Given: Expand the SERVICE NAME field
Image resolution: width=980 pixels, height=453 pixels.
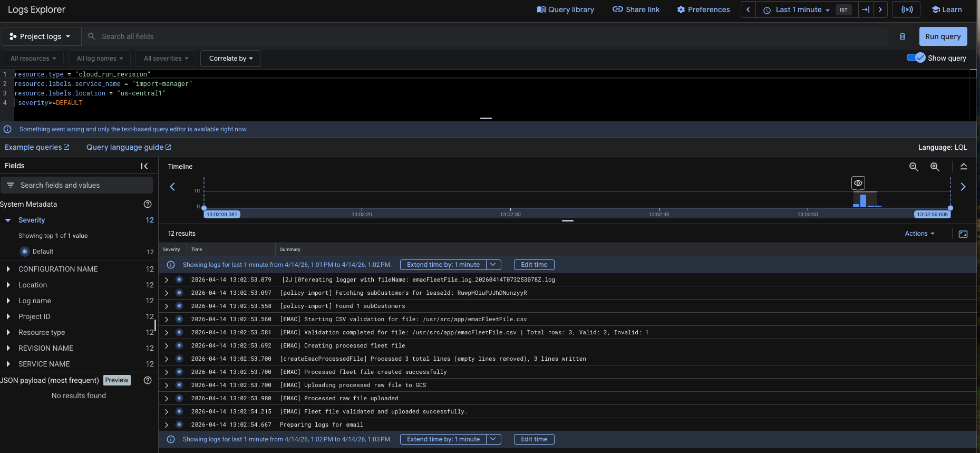Looking at the screenshot, I should click(x=8, y=364).
